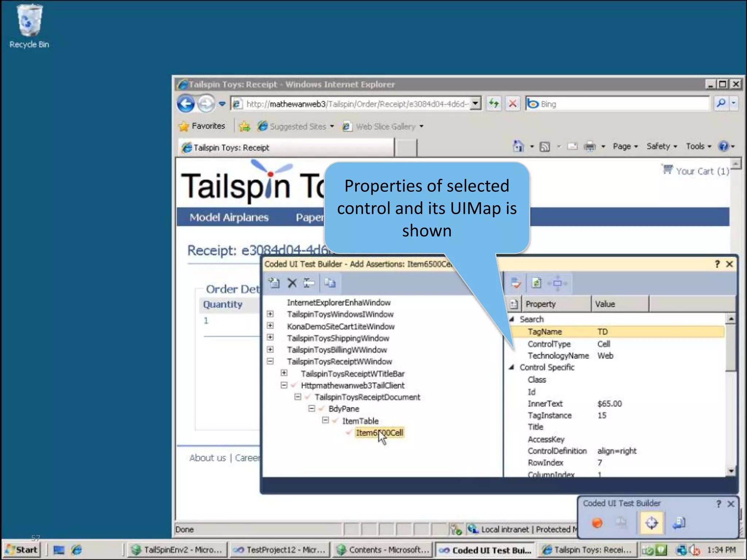Screen dimensions: 747x560
Task: Click the crosshair Add Assertions tool
Action: click(x=652, y=523)
